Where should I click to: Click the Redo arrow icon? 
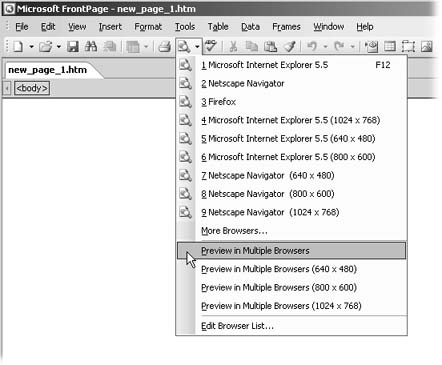click(339, 47)
